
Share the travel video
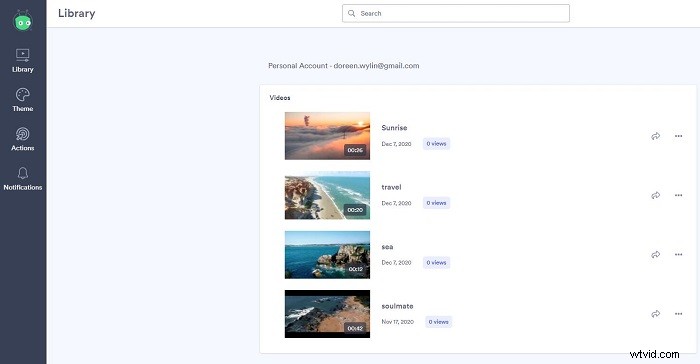655,195
